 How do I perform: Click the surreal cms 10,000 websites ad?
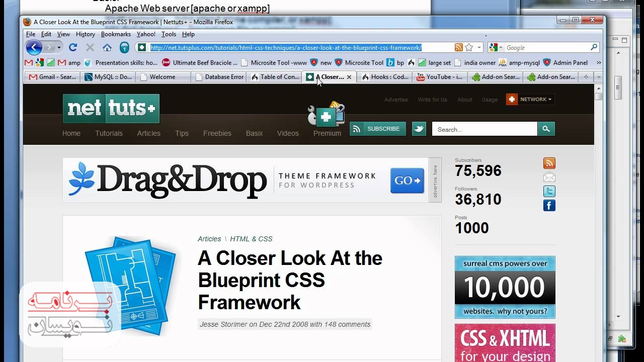pos(505,287)
